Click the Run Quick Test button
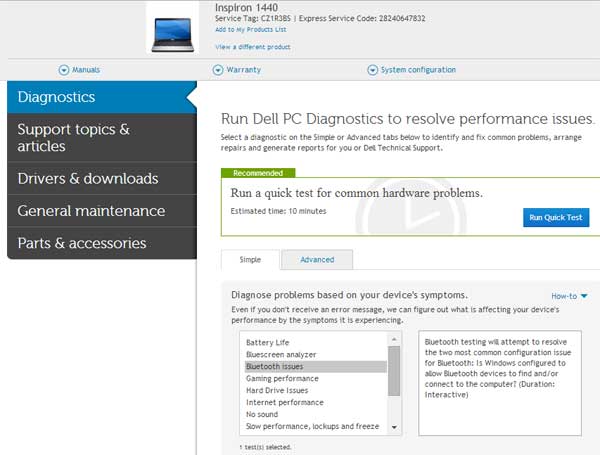This screenshot has height=455, width=600. 556,217
